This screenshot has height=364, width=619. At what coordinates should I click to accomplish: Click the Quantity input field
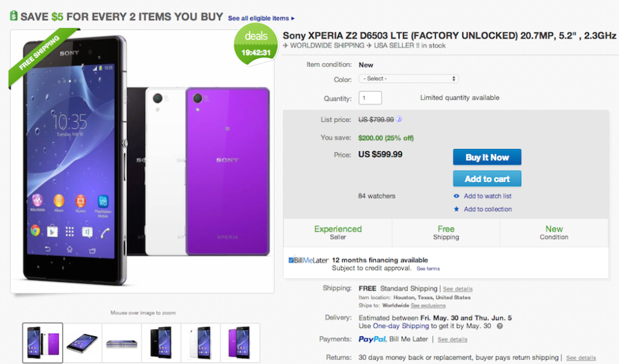370,98
